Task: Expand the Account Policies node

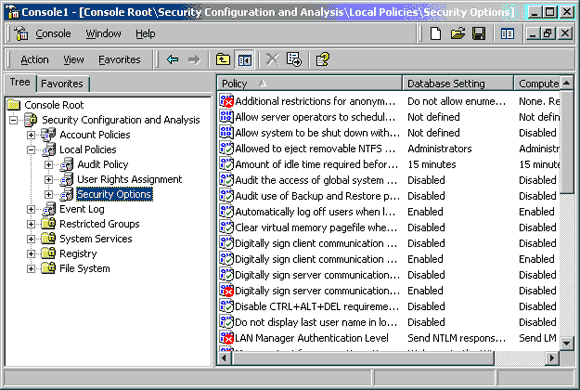Action: [x=31, y=135]
